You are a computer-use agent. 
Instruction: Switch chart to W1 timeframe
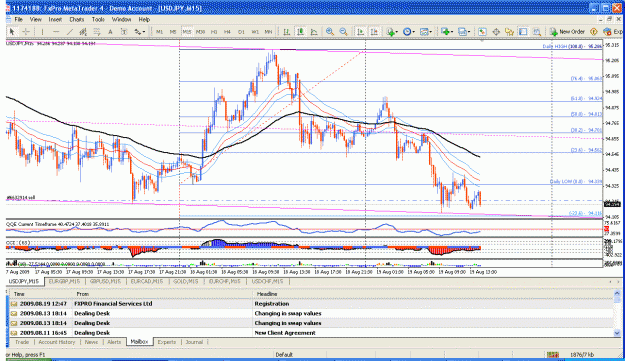255,31
